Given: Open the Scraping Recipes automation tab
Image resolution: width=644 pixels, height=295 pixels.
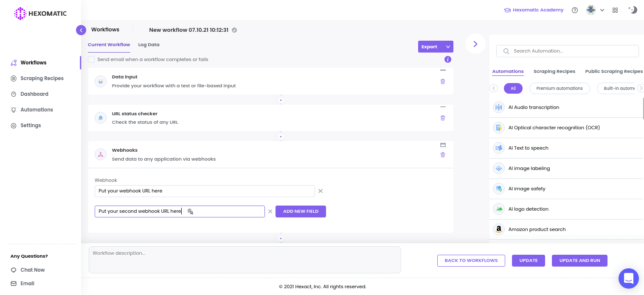Looking at the screenshot, I should tap(554, 71).
